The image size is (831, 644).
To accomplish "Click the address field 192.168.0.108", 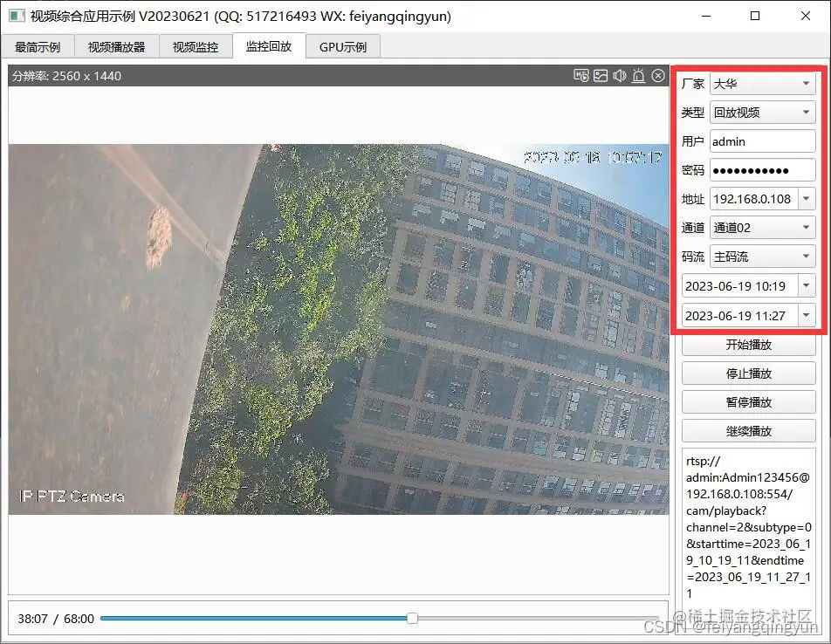I will [x=753, y=199].
